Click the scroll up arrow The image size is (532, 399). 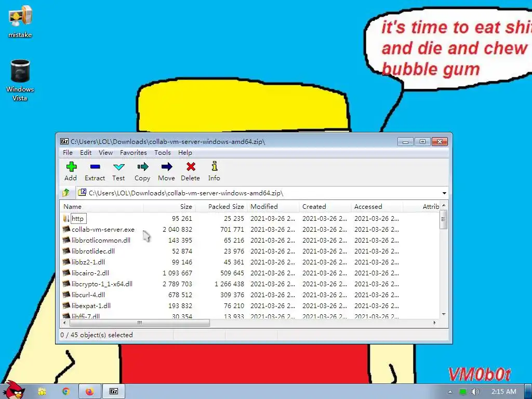[444, 206]
